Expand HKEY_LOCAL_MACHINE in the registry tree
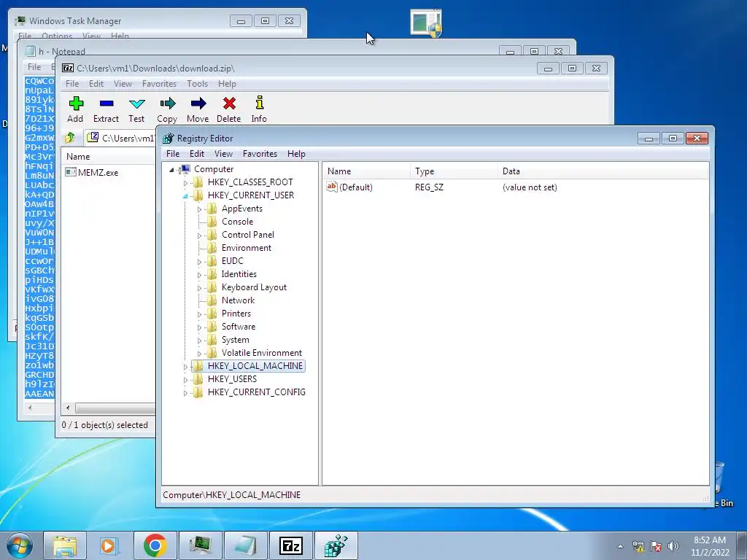The height and width of the screenshot is (560, 747). (x=185, y=367)
